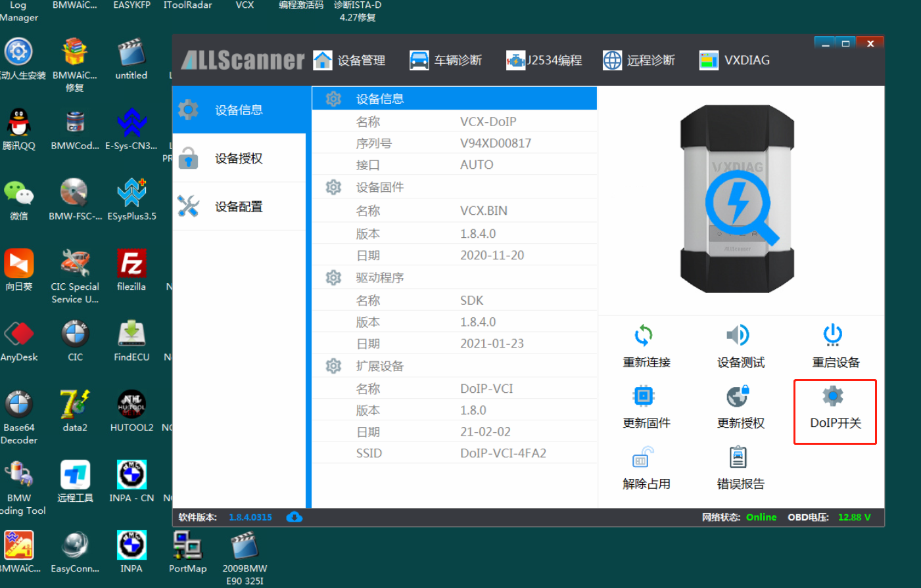Click the 设备固件 section header

[x=454, y=187]
